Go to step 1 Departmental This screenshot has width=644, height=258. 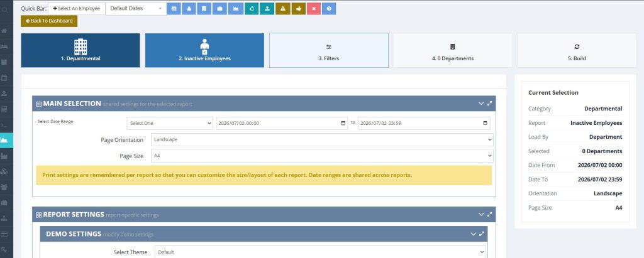pos(80,50)
